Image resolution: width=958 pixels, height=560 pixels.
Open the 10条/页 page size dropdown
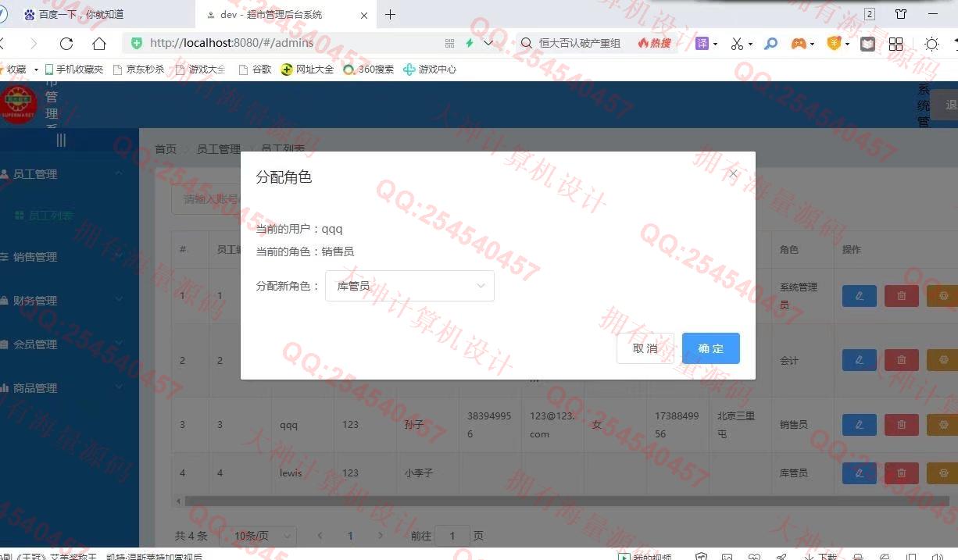click(258, 536)
